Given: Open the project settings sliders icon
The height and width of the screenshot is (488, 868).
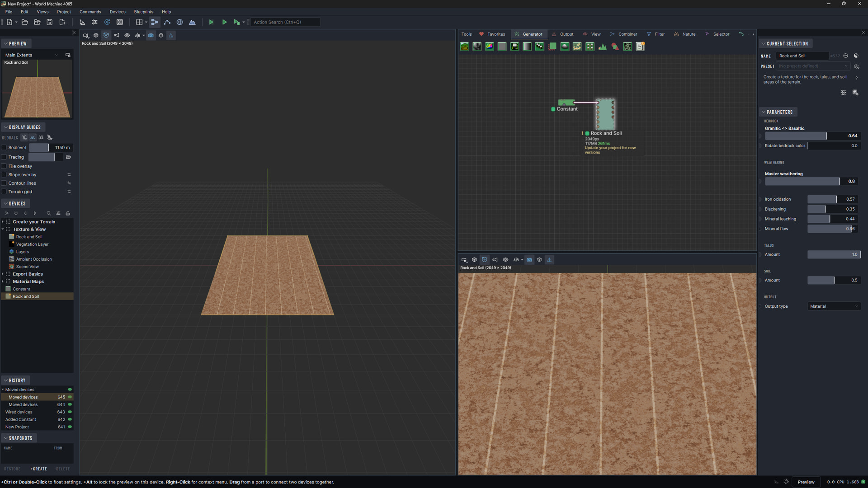Looking at the screenshot, I should (94, 22).
